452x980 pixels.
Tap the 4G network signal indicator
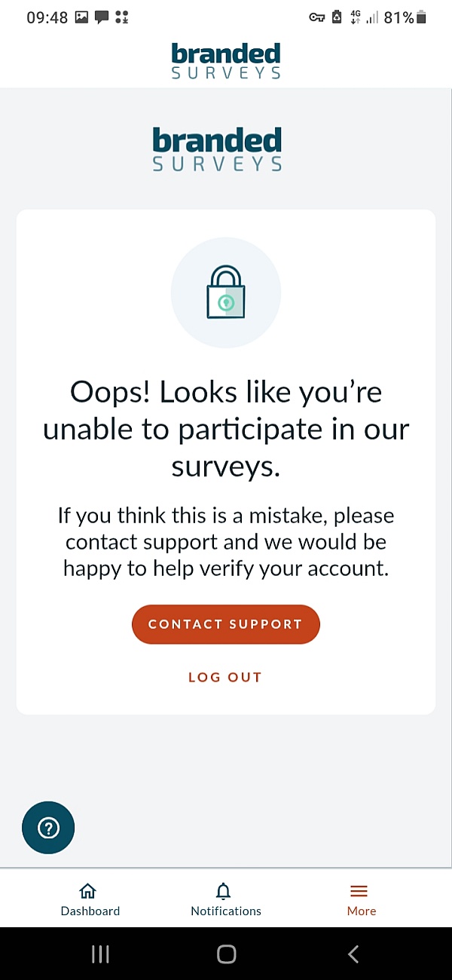[356, 17]
